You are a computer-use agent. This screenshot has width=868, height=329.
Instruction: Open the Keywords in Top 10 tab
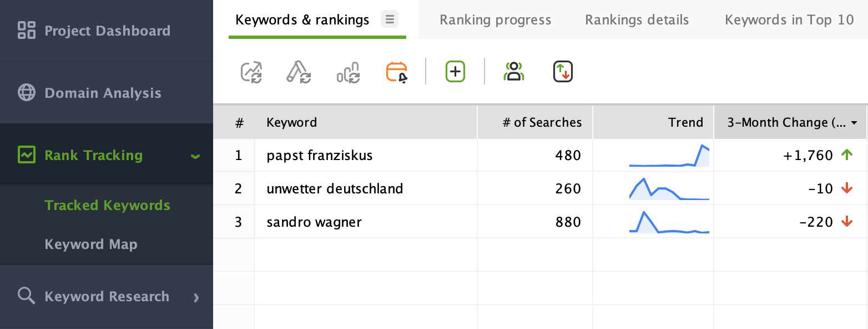[x=789, y=20]
